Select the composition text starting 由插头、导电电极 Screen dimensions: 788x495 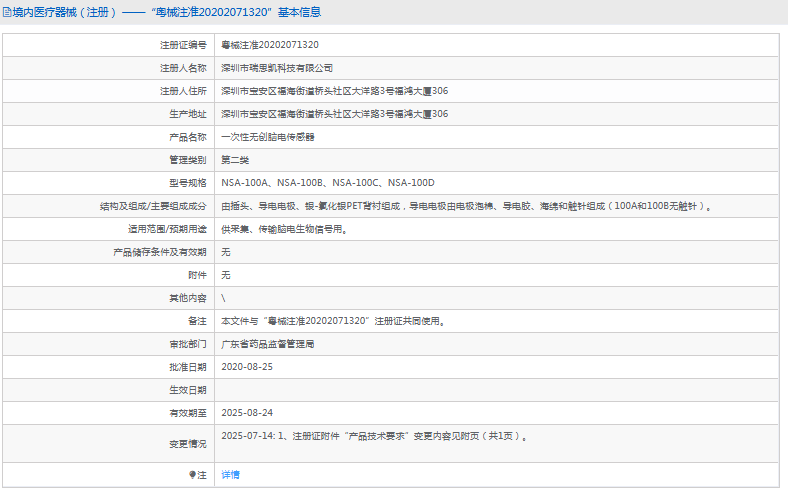click(466, 206)
